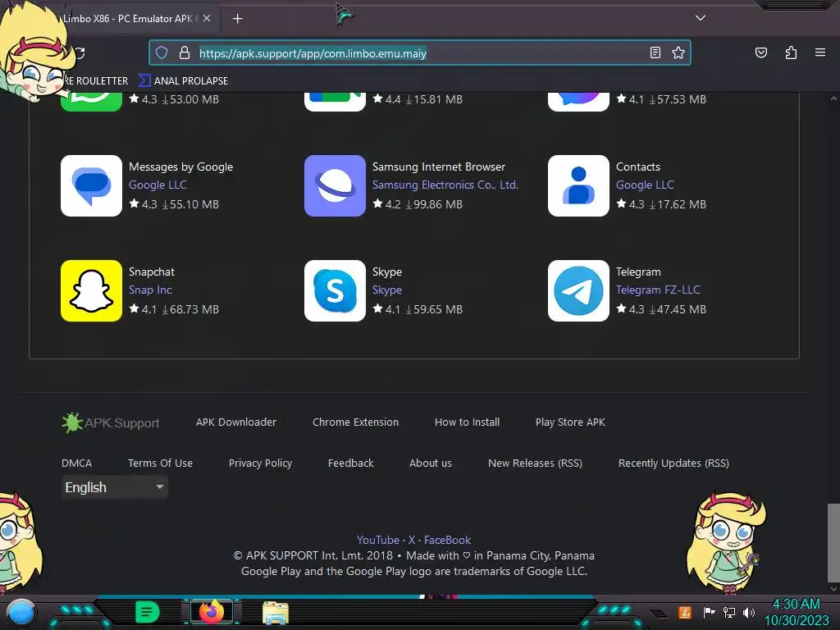Open the Firefox hamburger menu
Screen dimensions: 840x630
click(x=820, y=52)
